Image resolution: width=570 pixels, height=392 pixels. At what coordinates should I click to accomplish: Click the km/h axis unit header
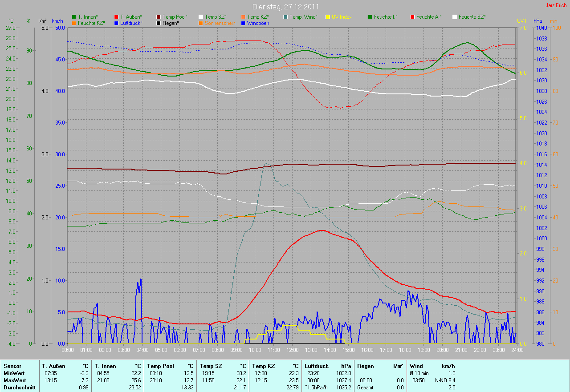[x=57, y=21]
